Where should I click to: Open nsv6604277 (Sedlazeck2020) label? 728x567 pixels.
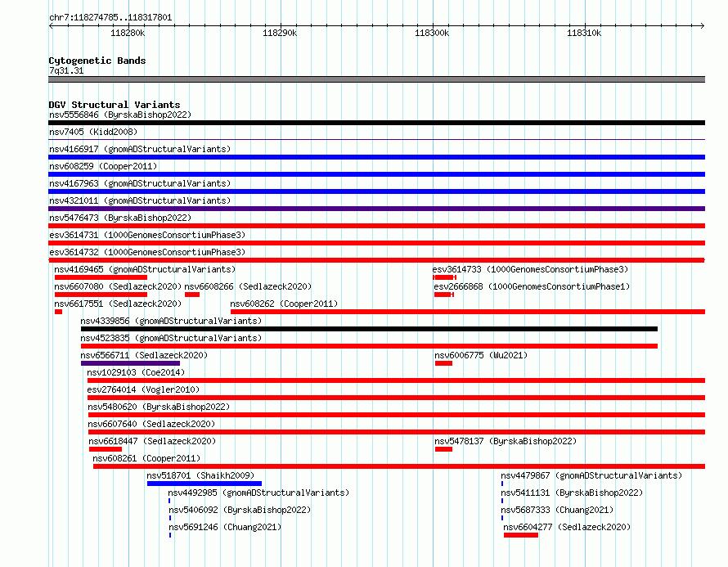coord(567,527)
